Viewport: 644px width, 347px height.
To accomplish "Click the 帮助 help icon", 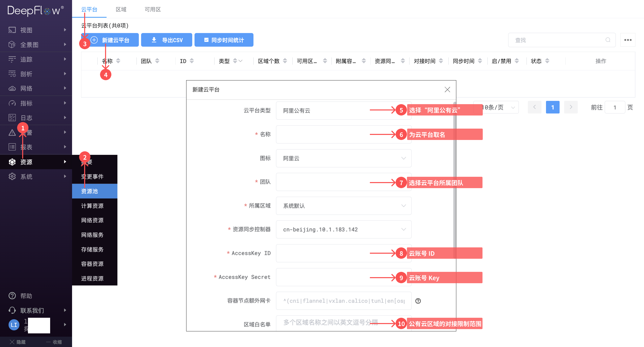I will click(x=12, y=296).
